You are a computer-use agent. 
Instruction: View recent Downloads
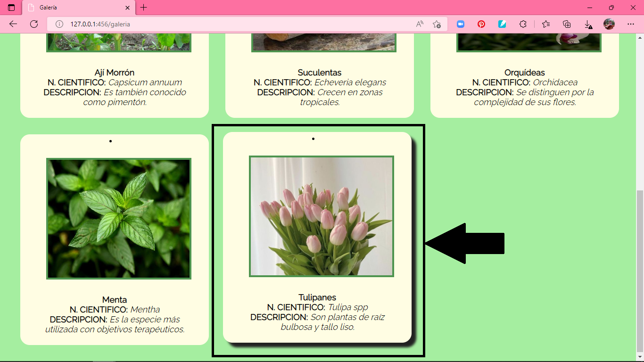(587, 24)
